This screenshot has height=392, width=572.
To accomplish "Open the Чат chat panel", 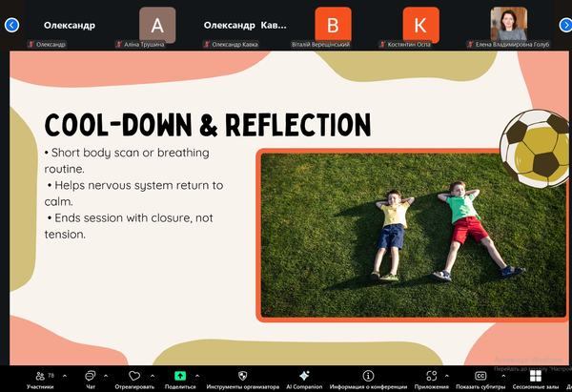I will click(91, 377).
